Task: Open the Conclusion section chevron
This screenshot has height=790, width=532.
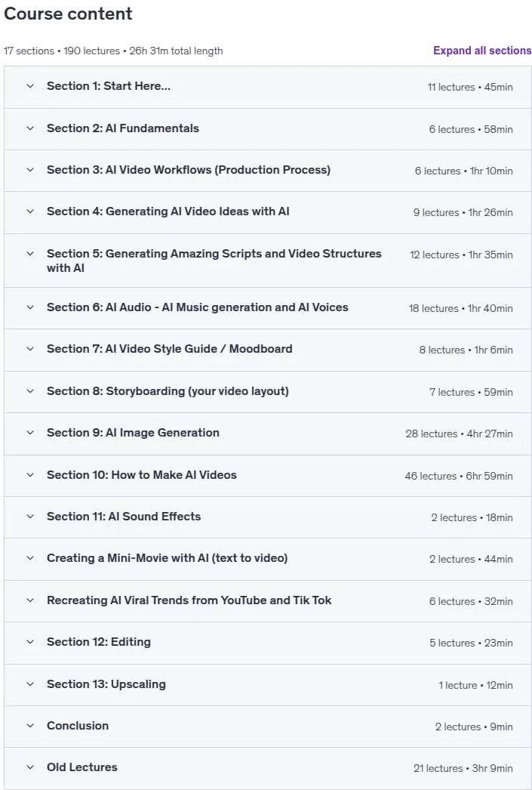Action: [30, 726]
